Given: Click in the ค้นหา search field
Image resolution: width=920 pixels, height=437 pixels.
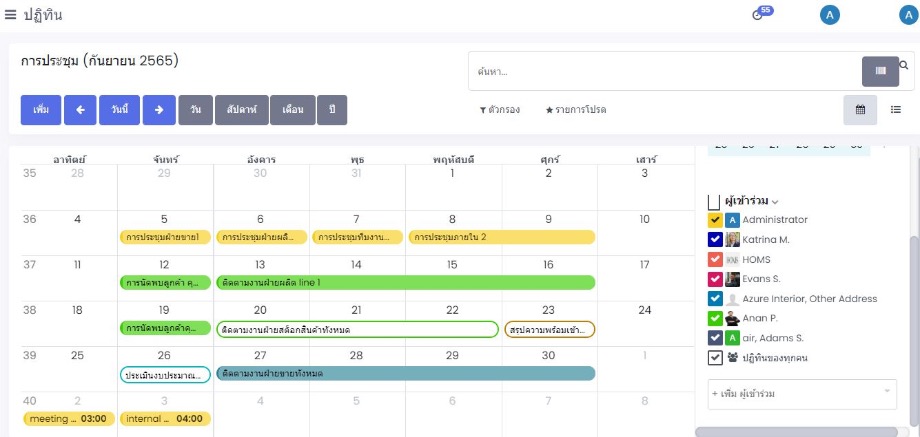Looking at the screenshot, I should pos(660,72).
